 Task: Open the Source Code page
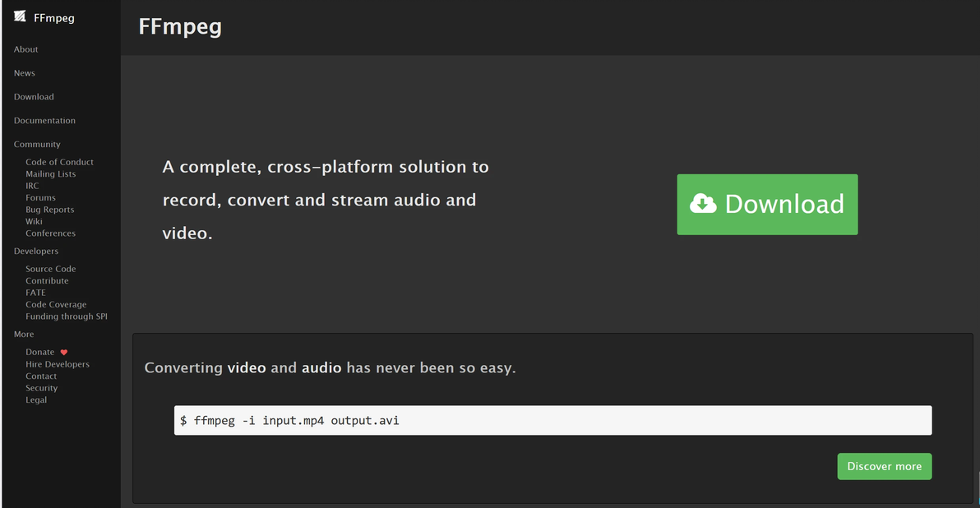tap(50, 269)
